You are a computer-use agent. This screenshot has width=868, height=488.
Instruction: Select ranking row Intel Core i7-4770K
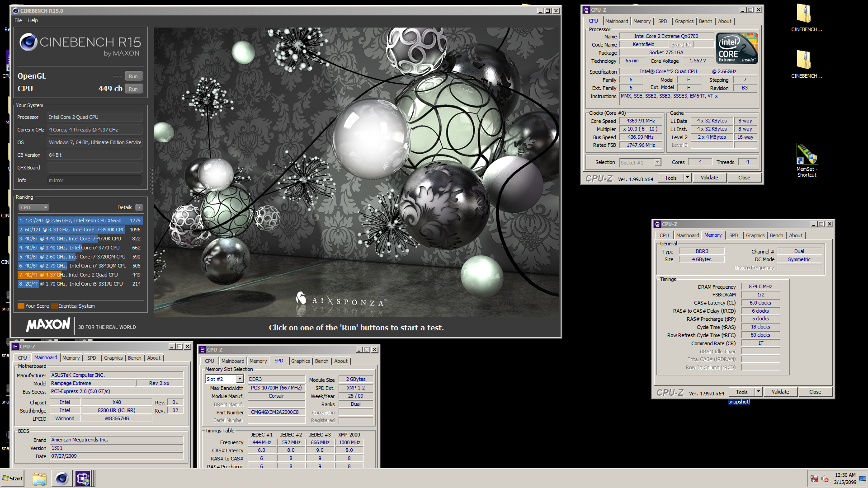tap(80, 239)
